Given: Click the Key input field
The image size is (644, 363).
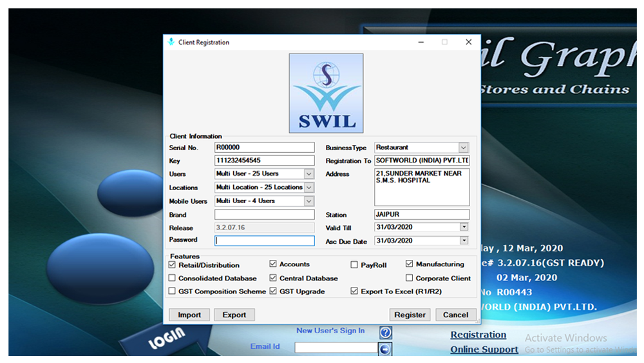Looking at the screenshot, I should (265, 161).
